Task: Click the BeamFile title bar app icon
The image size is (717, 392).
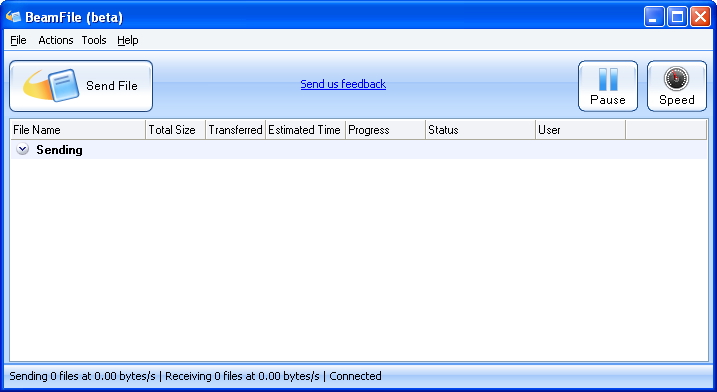Action: [13, 17]
